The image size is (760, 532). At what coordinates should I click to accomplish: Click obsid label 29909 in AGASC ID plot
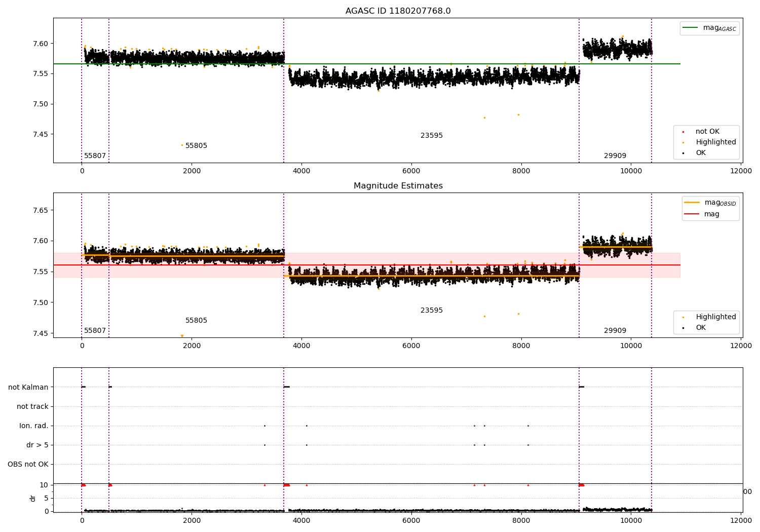(x=615, y=156)
